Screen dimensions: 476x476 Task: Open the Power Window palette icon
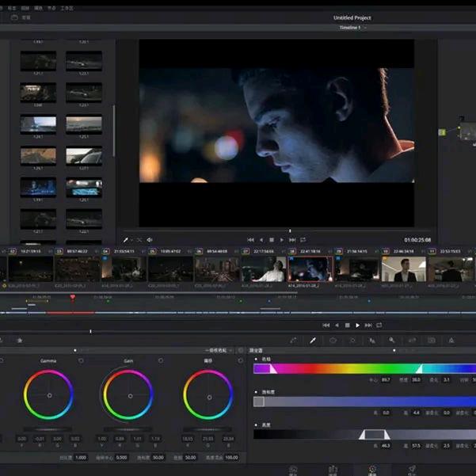pyautogui.click(x=333, y=340)
